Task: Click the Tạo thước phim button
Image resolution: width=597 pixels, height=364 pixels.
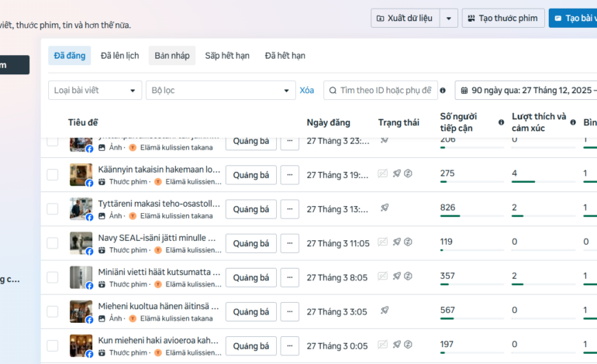Action: click(502, 18)
